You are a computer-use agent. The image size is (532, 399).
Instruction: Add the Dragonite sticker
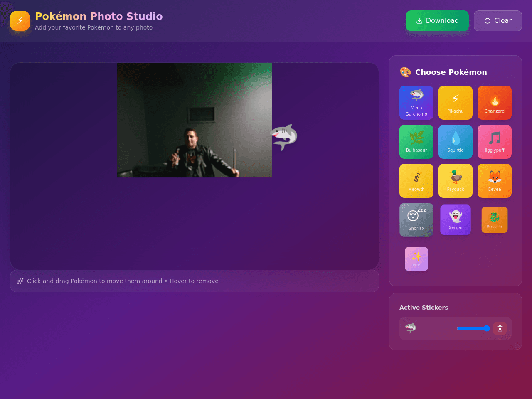point(495,220)
